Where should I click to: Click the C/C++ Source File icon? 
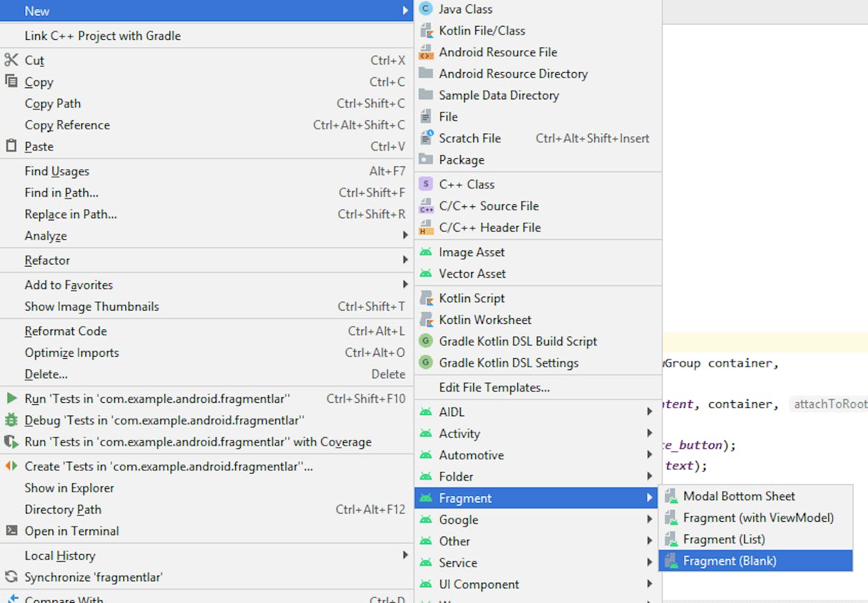pos(426,206)
